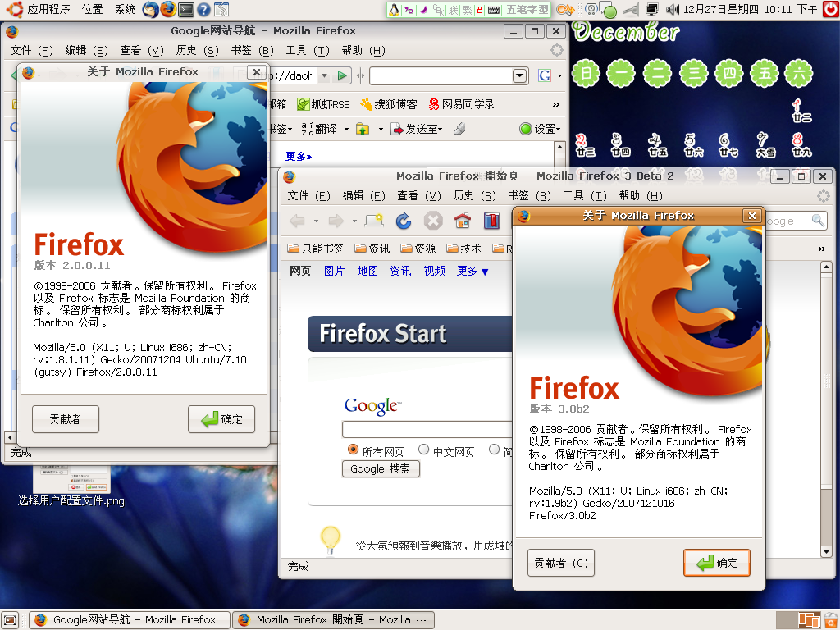Click the bookmarks book icon in Firefox 3
The width and height of the screenshot is (840, 630).
tap(492, 220)
